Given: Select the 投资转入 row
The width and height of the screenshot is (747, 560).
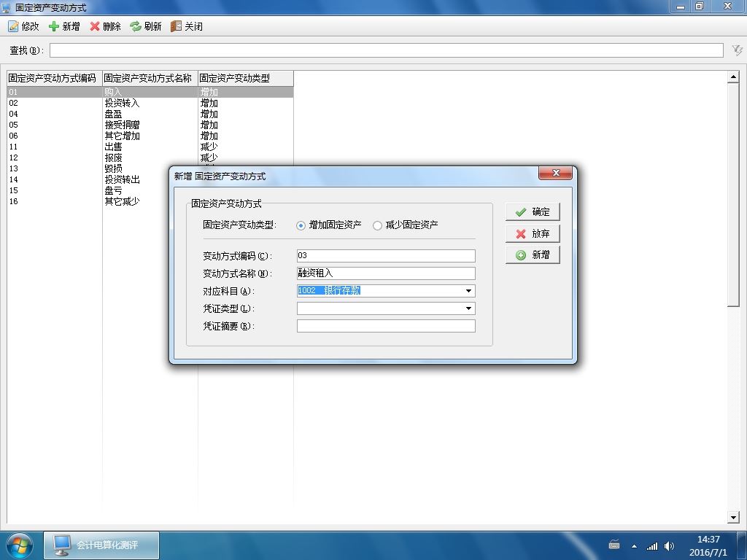Looking at the screenshot, I should coord(150,103).
